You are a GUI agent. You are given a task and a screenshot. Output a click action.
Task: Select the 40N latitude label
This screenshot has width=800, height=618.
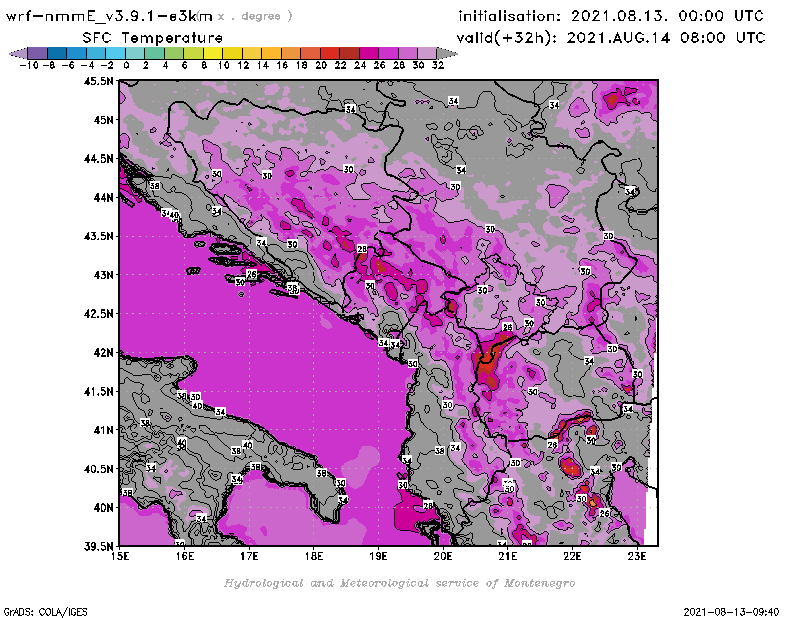click(x=104, y=508)
